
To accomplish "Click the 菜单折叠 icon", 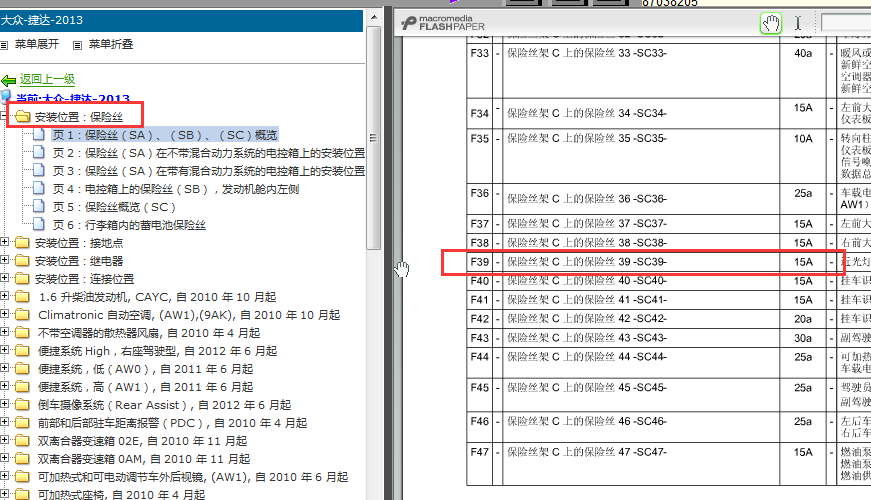I will click(x=78, y=45).
